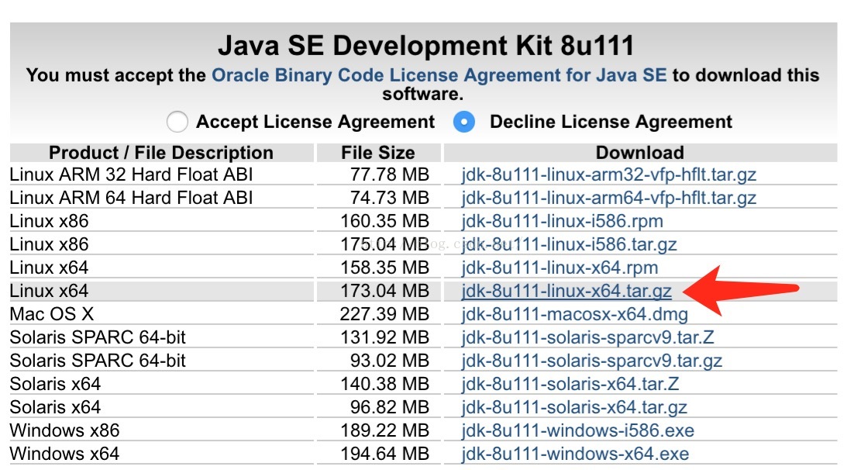This screenshot has width=868, height=470.
Task: Download the Windows x86 jdk-8u111-windows-i586.exe
Action: (x=577, y=430)
